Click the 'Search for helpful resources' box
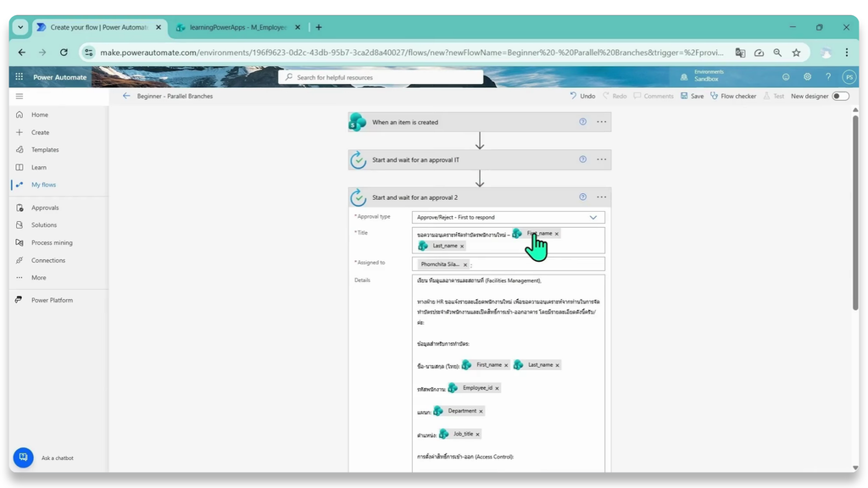The image size is (868, 488). tap(381, 77)
